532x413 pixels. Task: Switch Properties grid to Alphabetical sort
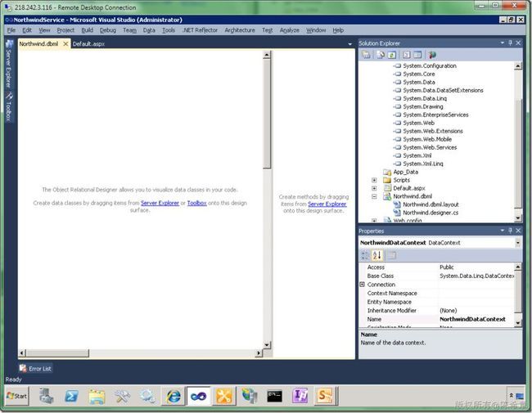[x=376, y=255]
